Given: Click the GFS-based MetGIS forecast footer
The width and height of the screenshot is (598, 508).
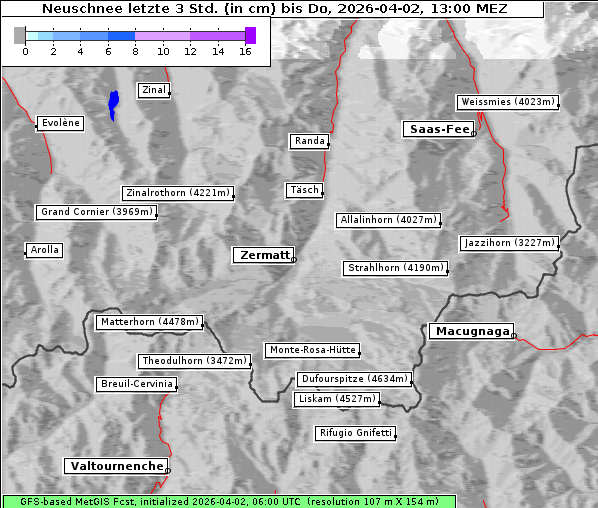Looking at the screenshot, I should pos(229,502).
